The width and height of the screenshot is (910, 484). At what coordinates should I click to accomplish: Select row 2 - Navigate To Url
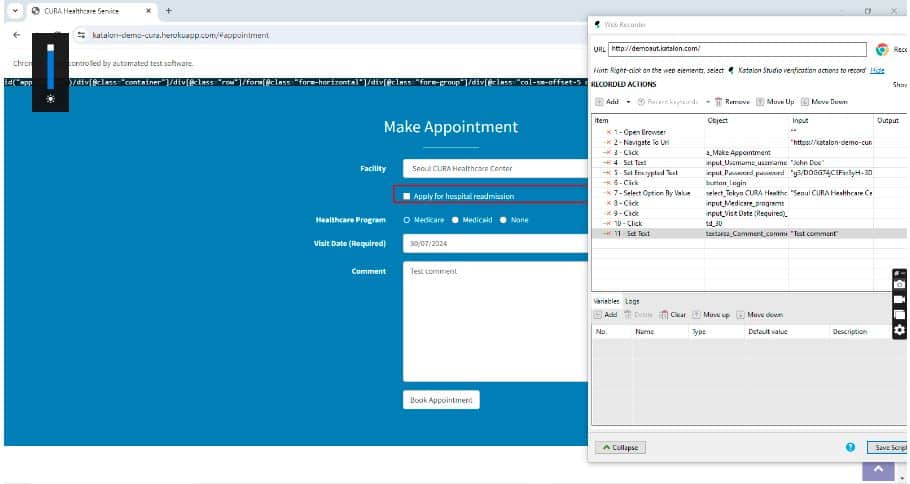[x=749, y=142]
